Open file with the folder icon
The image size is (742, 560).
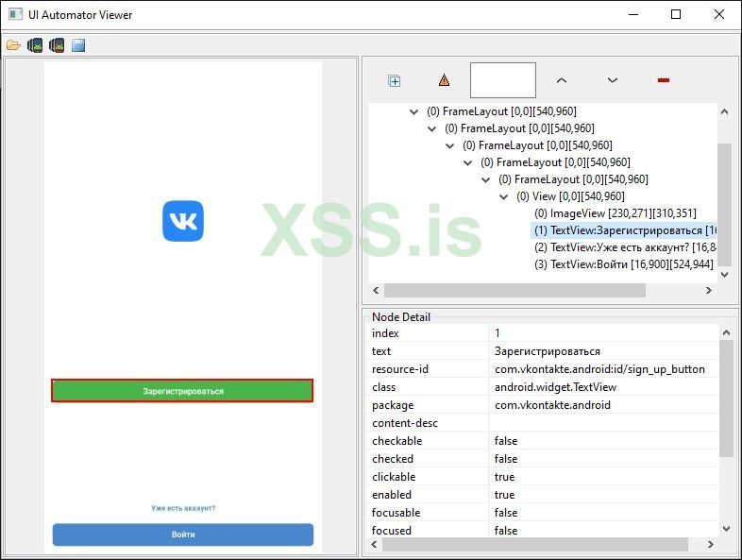pyautogui.click(x=13, y=45)
